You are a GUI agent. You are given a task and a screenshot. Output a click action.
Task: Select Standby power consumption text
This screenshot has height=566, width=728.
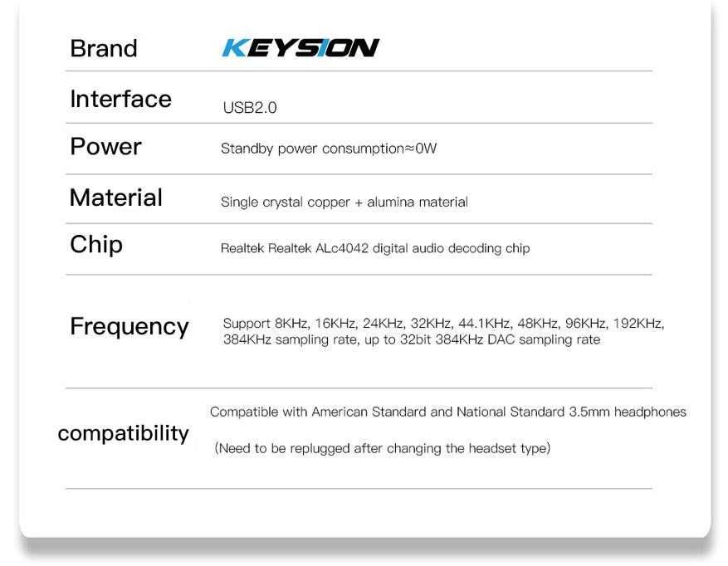329,149
